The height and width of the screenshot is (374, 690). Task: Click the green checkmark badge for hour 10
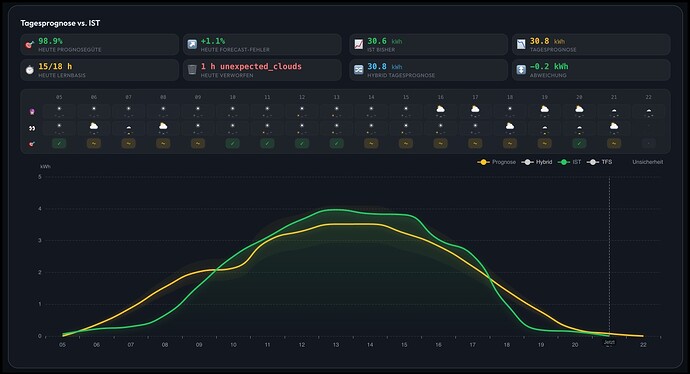click(232, 143)
